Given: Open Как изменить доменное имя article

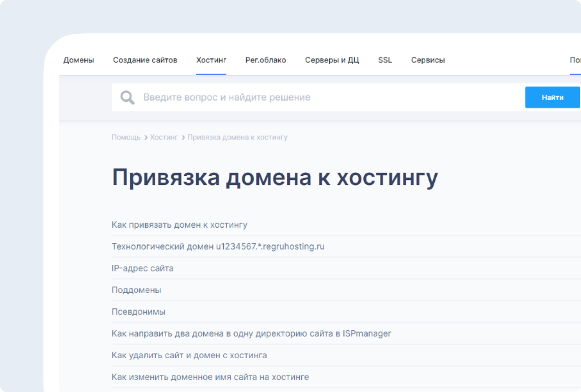Looking at the screenshot, I should tap(210, 377).
